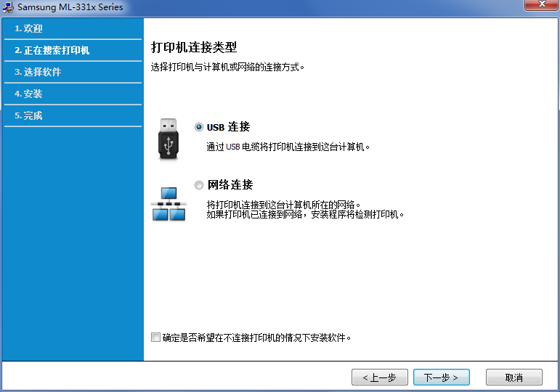Screen dimensions: 560x392
Task: Click the Samsung ML-331x Series title text
Action: pos(70,7)
